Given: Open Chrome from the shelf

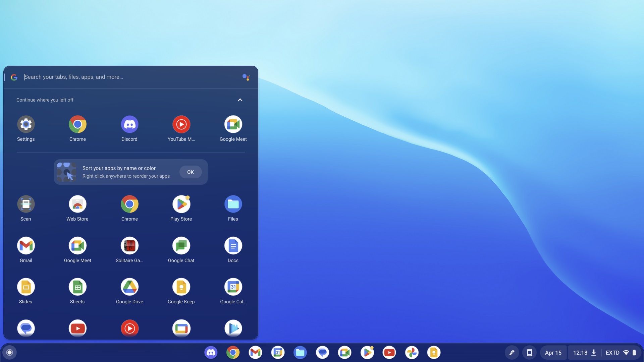Looking at the screenshot, I should pyautogui.click(x=233, y=352).
